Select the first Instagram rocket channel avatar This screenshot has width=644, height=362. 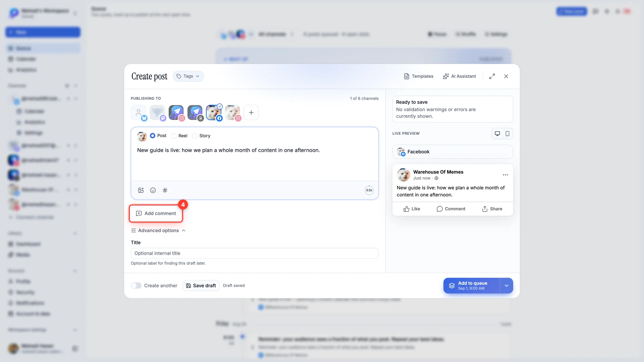point(176,113)
